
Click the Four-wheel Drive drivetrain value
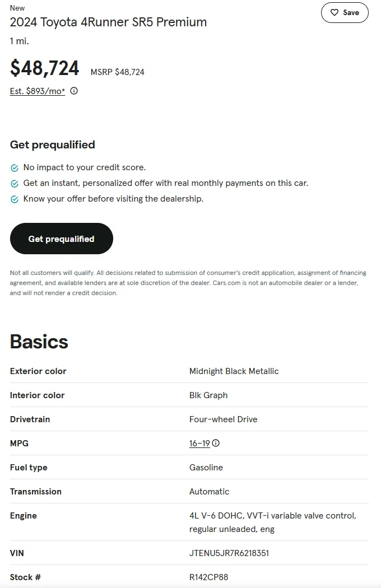coord(223,419)
